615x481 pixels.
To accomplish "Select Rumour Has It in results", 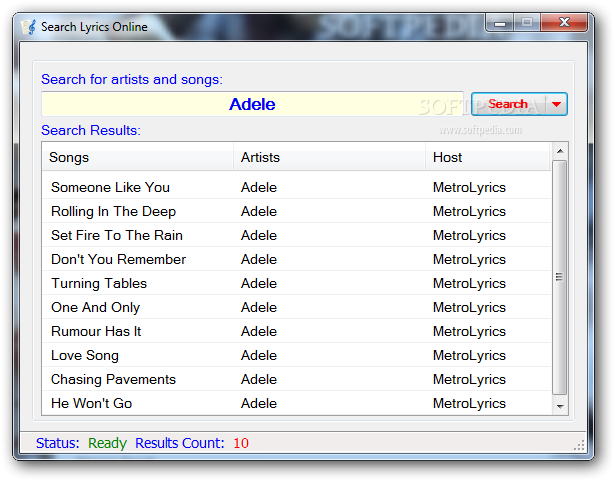I will (x=96, y=331).
